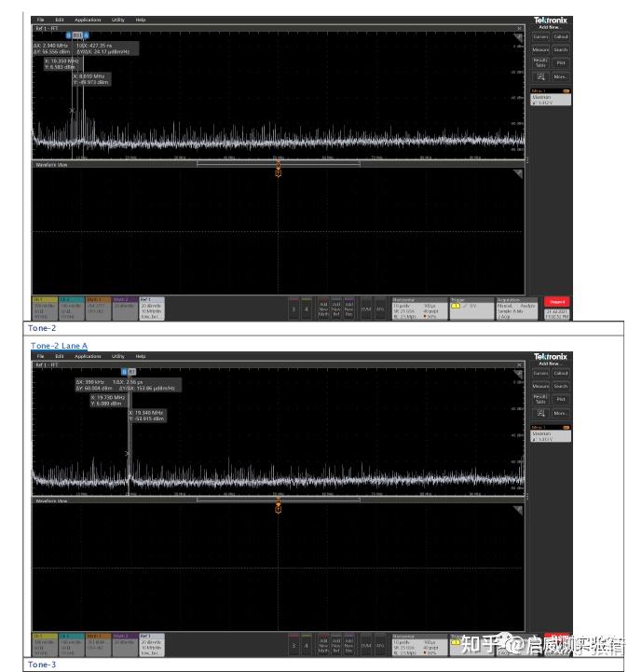Open the Tone-2 Lane A link
The image size is (642, 672).
[x=59, y=346]
